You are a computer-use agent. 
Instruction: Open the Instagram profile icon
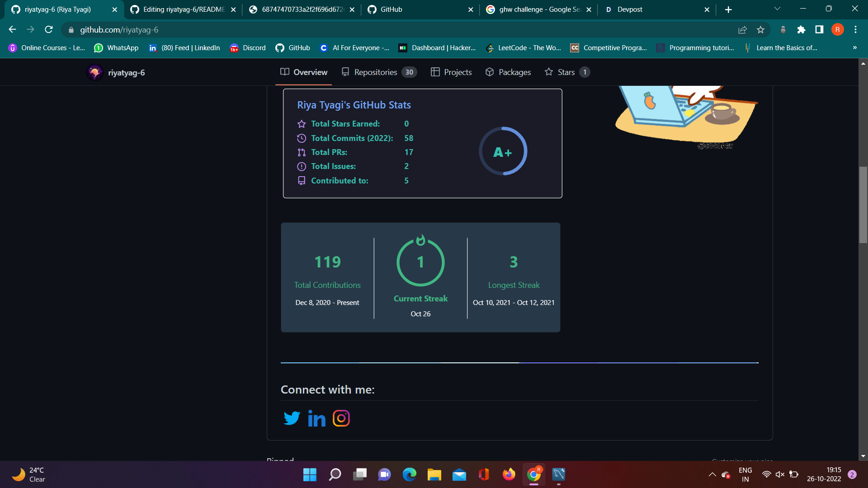pos(341,418)
